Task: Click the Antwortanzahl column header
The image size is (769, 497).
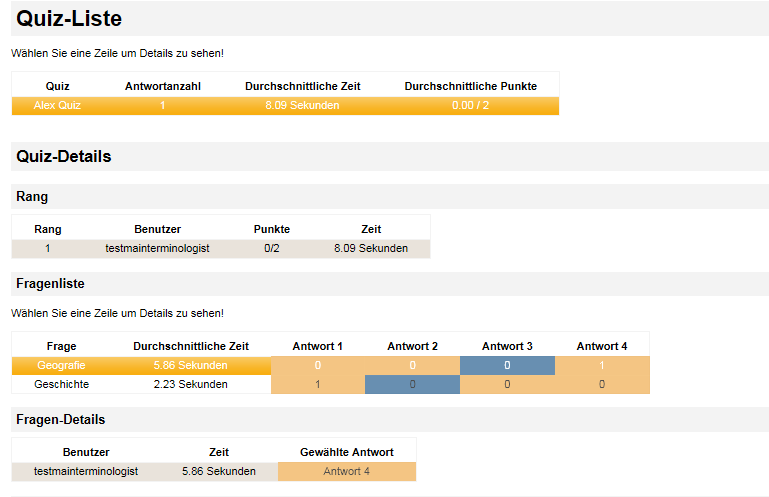Action: [x=163, y=86]
